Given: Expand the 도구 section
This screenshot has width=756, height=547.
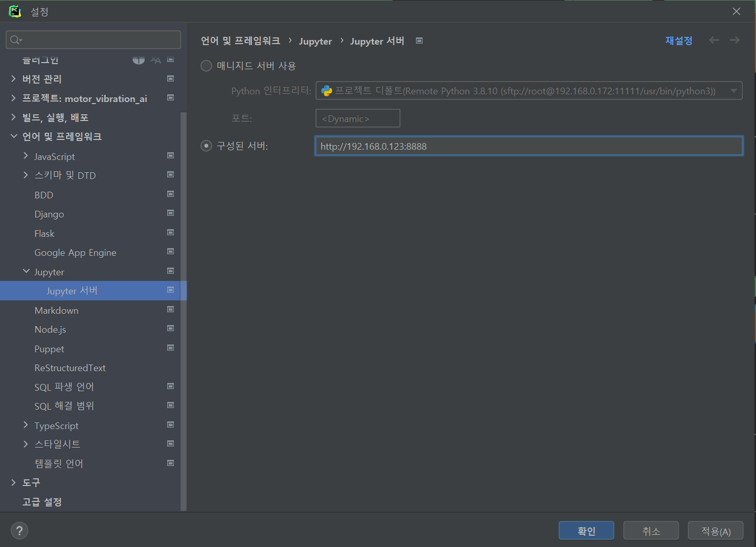Looking at the screenshot, I should tap(13, 482).
